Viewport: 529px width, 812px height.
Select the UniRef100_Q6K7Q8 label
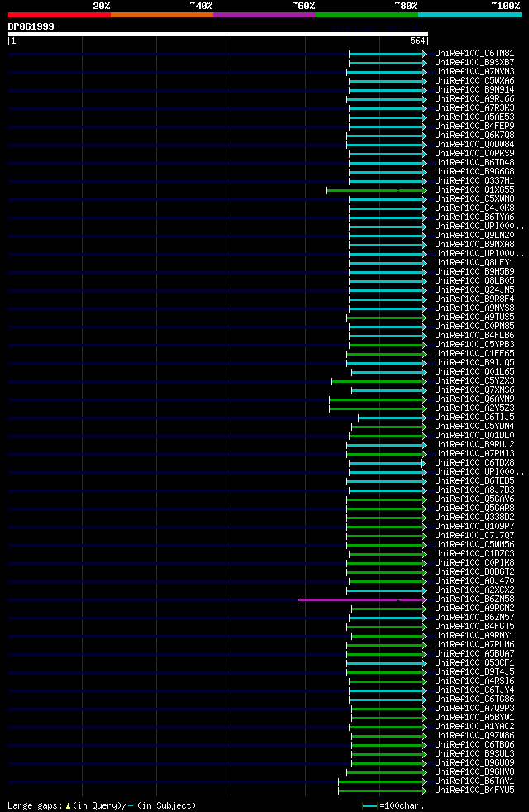click(x=474, y=135)
